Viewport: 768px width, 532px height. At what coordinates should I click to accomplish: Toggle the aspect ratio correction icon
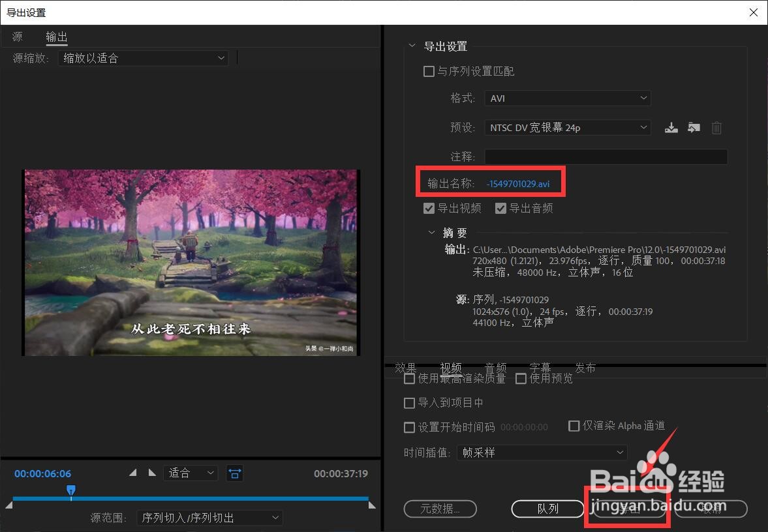[235, 473]
